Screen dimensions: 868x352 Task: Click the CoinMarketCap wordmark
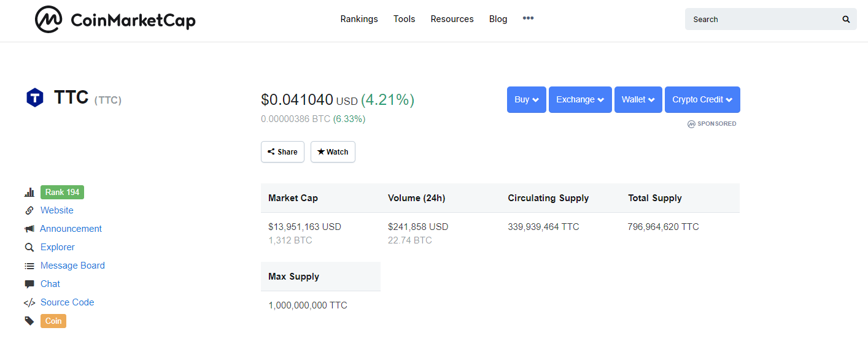point(133,20)
